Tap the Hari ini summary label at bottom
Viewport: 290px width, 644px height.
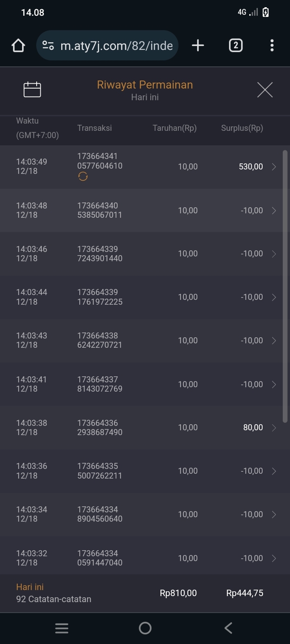pyautogui.click(x=30, y=587)
